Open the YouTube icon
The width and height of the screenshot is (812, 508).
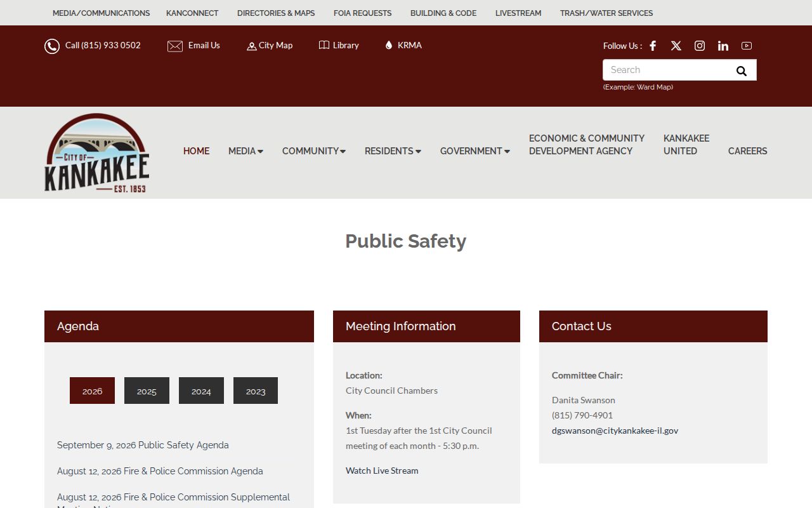747,46
